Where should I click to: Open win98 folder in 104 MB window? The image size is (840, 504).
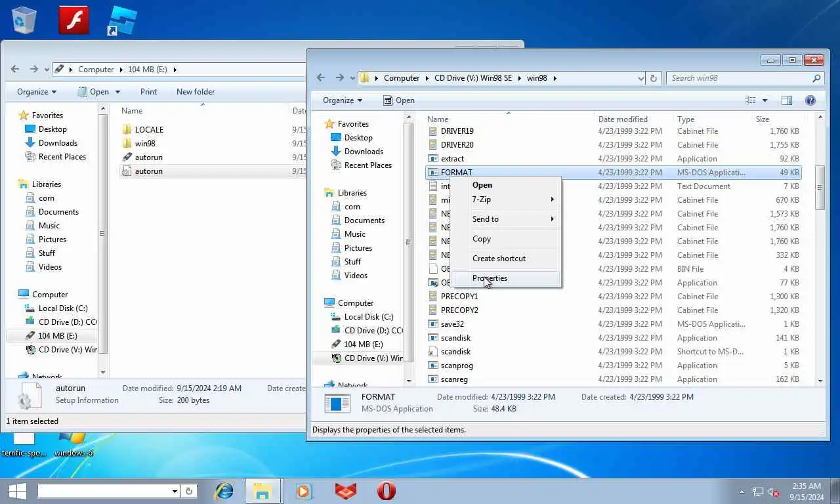(x=145, y=144)
